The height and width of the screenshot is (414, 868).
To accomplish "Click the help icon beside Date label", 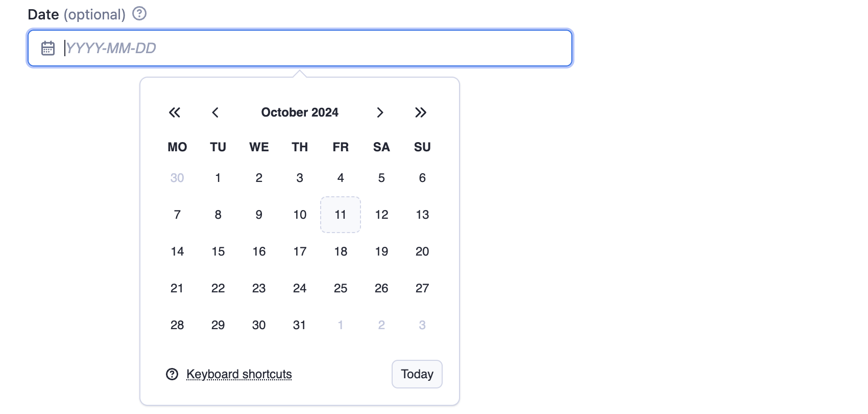I will (x=139, y=14).
